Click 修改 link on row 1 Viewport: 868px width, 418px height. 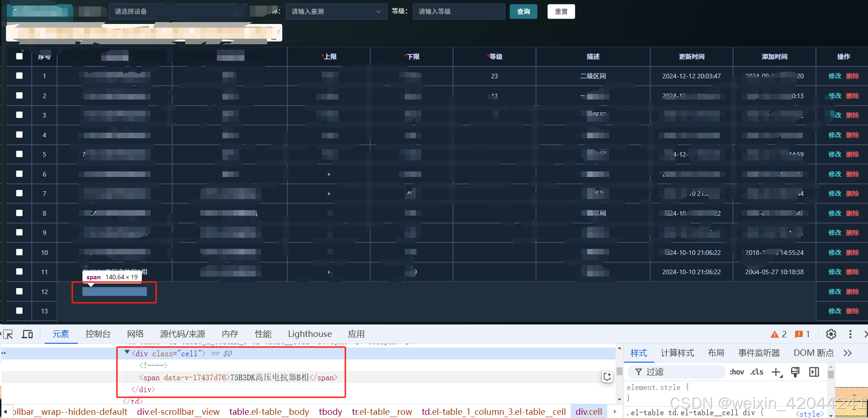834,76
